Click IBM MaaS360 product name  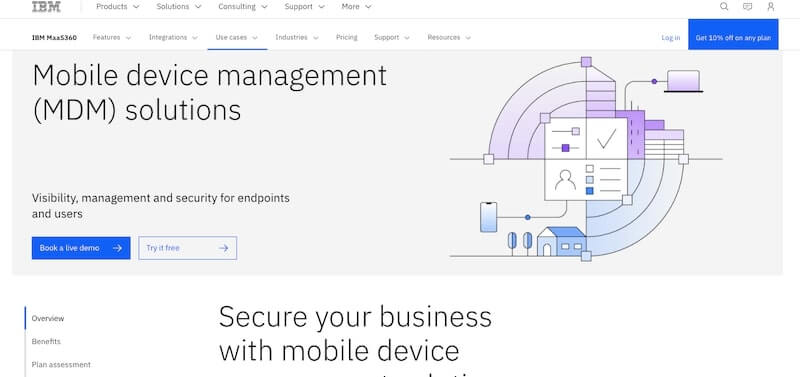pos(55,38)
